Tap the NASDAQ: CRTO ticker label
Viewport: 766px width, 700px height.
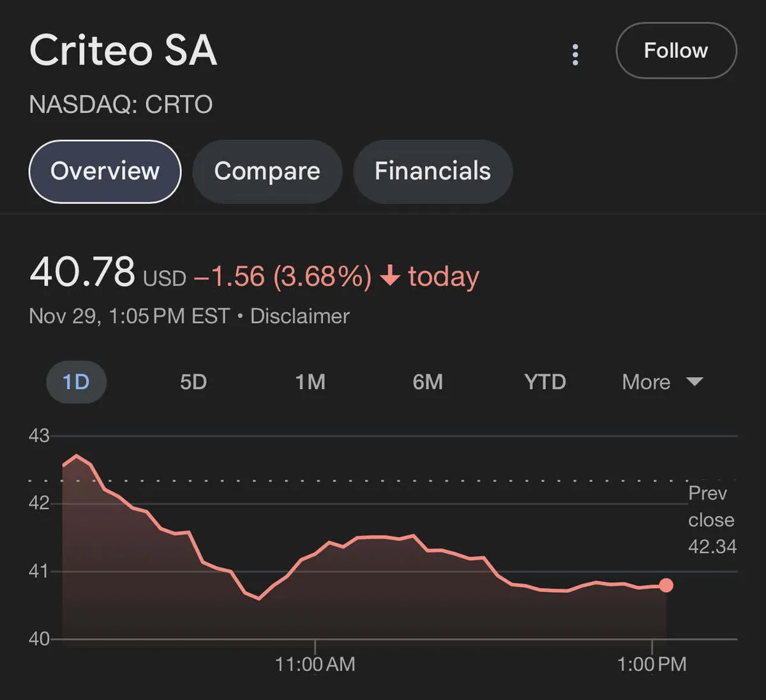pos(121,105)
